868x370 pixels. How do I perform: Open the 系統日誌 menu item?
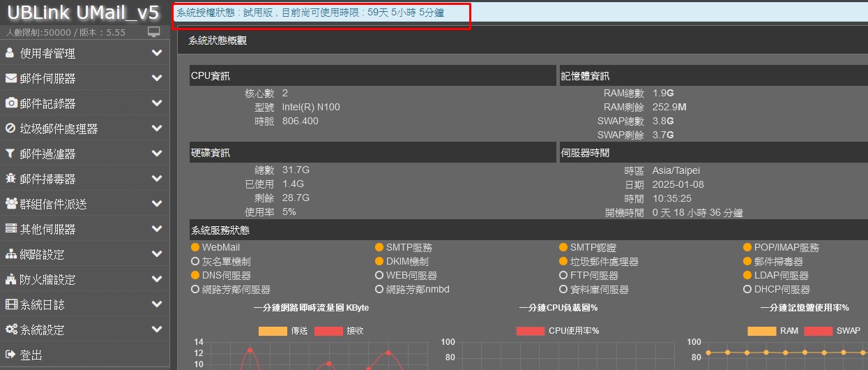tap(42, 304)
